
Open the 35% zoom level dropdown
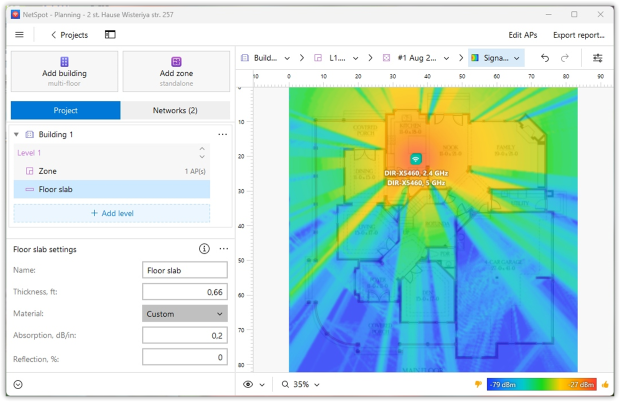[317, 385]
